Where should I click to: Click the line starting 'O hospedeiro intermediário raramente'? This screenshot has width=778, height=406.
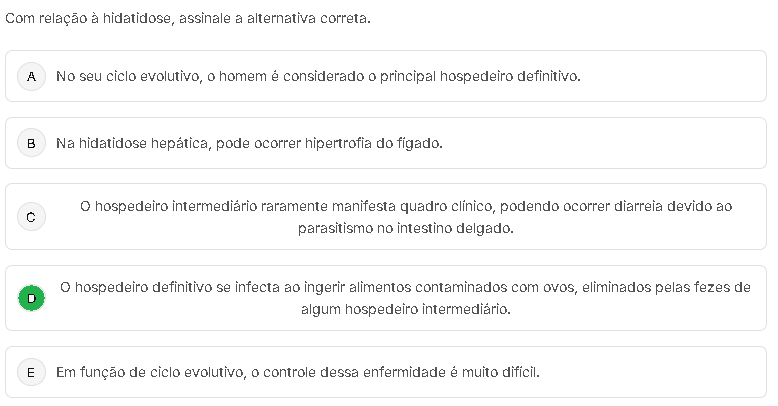click(405, 206)
